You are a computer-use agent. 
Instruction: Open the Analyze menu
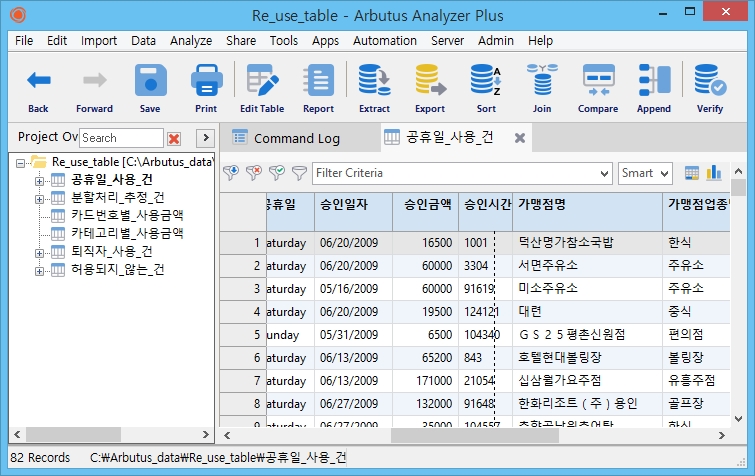(x=191, y=40)
